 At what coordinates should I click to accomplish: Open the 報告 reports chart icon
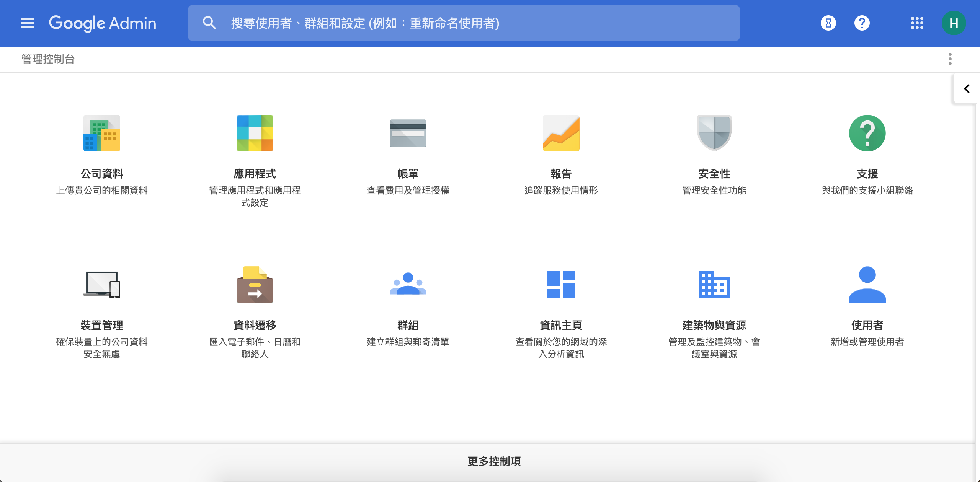click(561, 133)
